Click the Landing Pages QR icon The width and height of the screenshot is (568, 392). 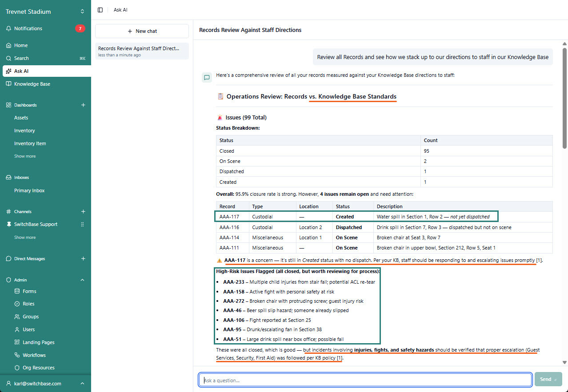point(17,342)
